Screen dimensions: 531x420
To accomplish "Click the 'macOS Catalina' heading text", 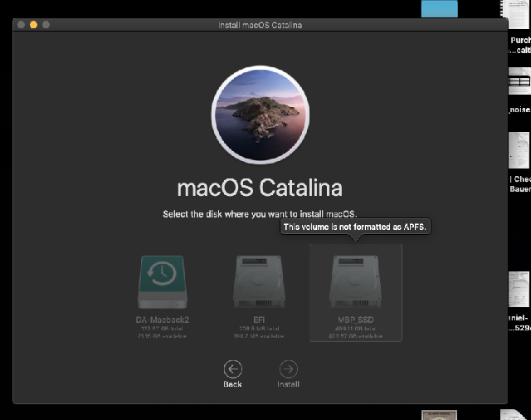I will (260, 188).
